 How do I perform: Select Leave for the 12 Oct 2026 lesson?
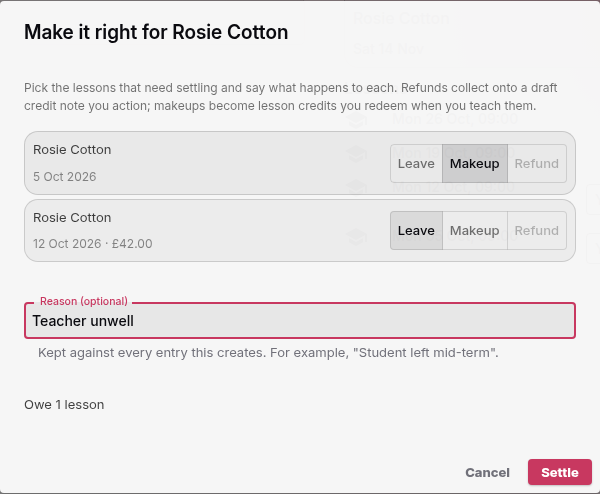416,231
